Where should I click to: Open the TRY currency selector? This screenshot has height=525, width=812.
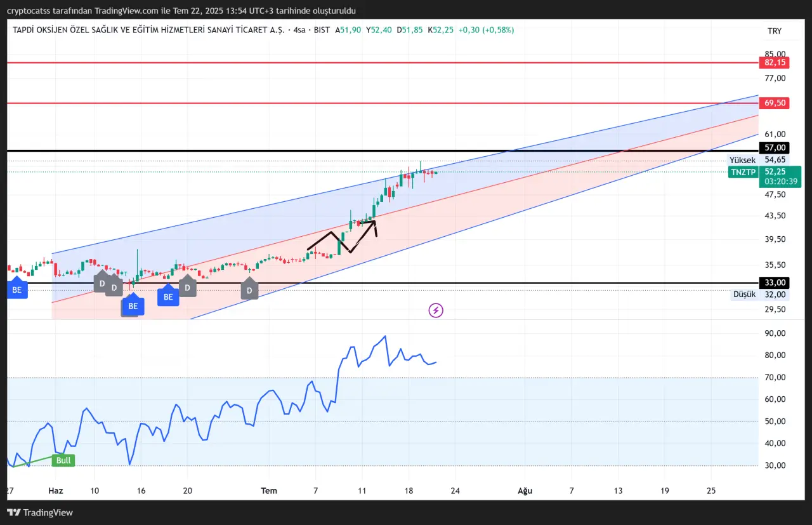point(774,30)
